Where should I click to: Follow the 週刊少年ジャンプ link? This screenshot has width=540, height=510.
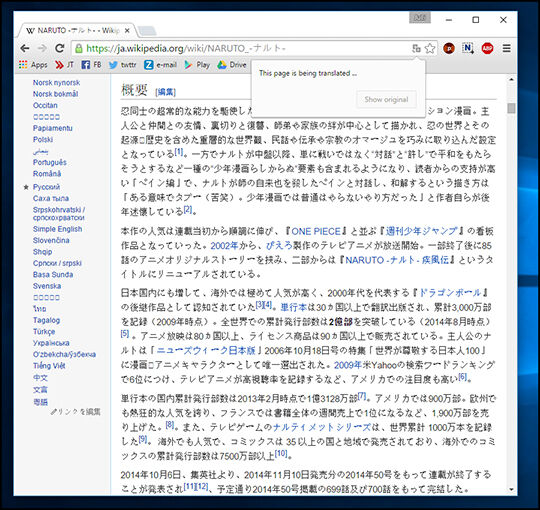tap(422, 231)
